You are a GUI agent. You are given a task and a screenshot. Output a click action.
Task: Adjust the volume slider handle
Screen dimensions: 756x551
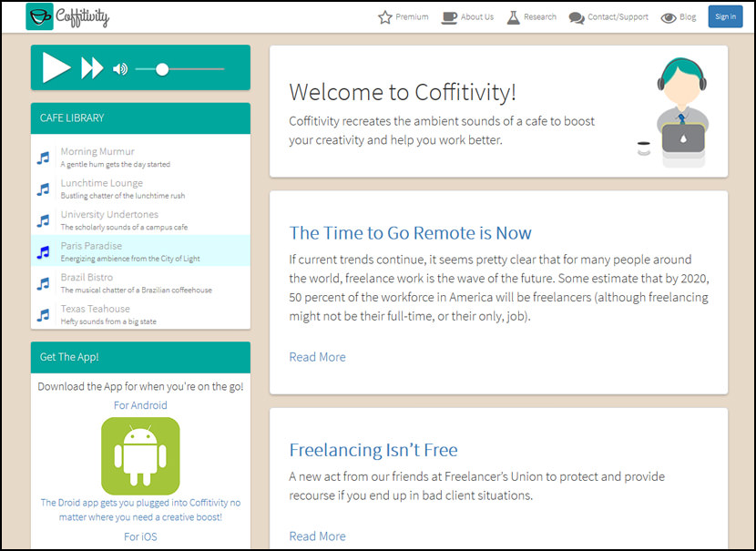pyautogui.click(x=162, y=69)
